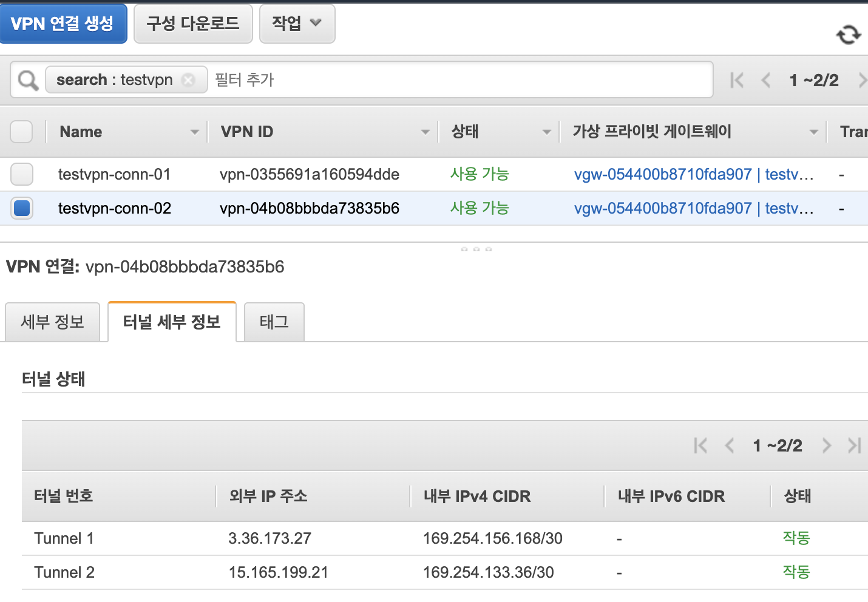The width and height of the screenshot is (868, 602).
Task: Open the gateway link for testvpn-conn-01
Action: coord(694,174)
